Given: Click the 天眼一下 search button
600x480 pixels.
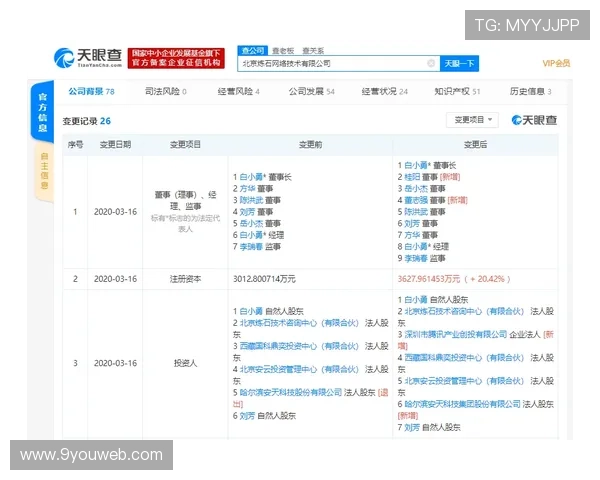Looking at the screenshot, I should pyautogui.click(x=459, y=63).
